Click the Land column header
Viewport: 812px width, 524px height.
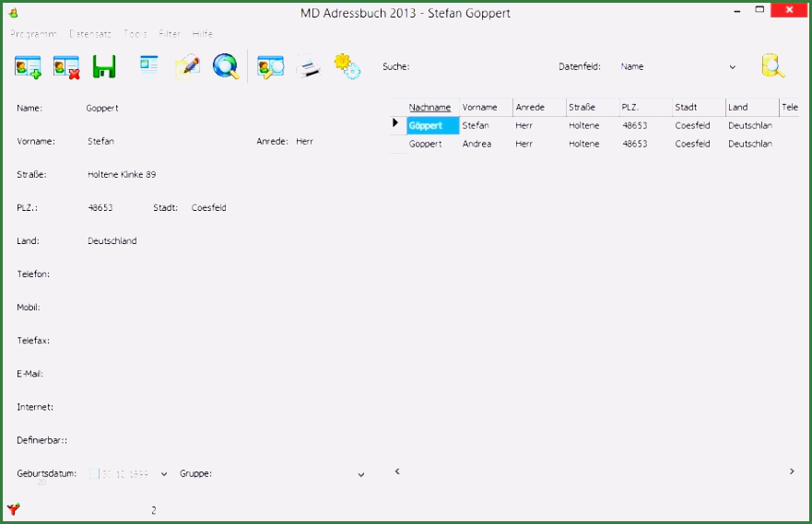[x=752, y=107]
